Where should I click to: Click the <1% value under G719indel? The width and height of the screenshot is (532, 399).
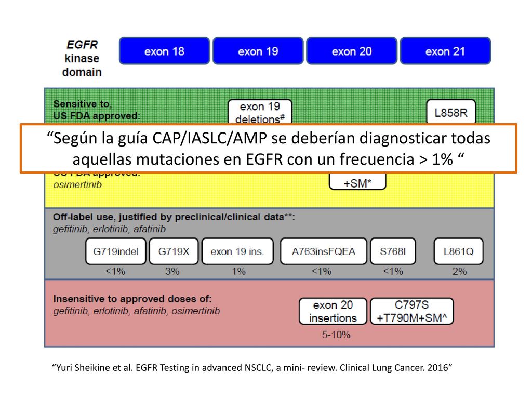coord(115,271)
